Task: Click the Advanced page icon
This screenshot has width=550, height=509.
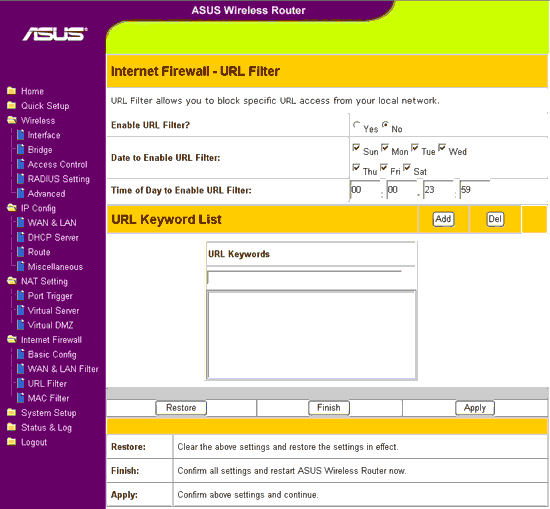Action: 21,193
